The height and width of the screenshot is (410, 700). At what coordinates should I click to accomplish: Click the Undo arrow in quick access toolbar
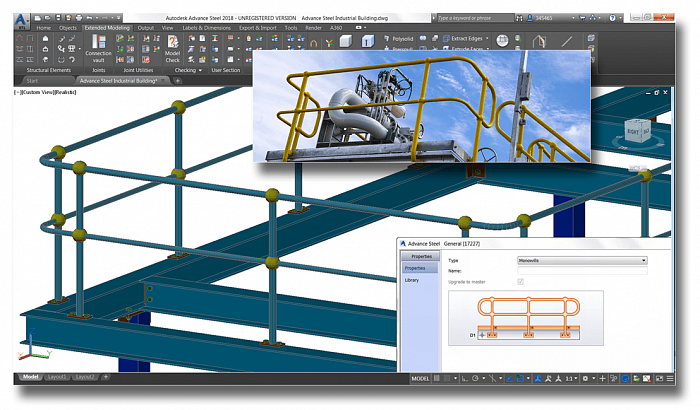(x=89, y=18)
